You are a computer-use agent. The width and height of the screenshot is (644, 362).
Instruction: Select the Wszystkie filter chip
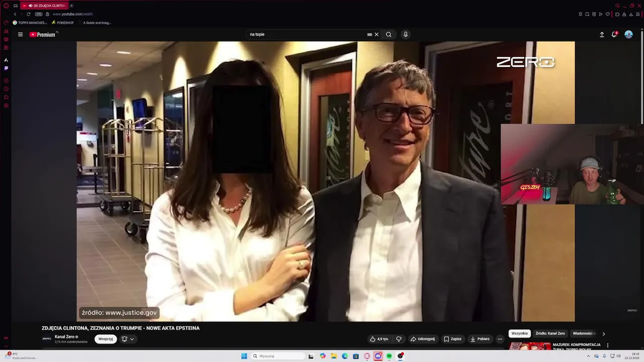click(520, 333)
